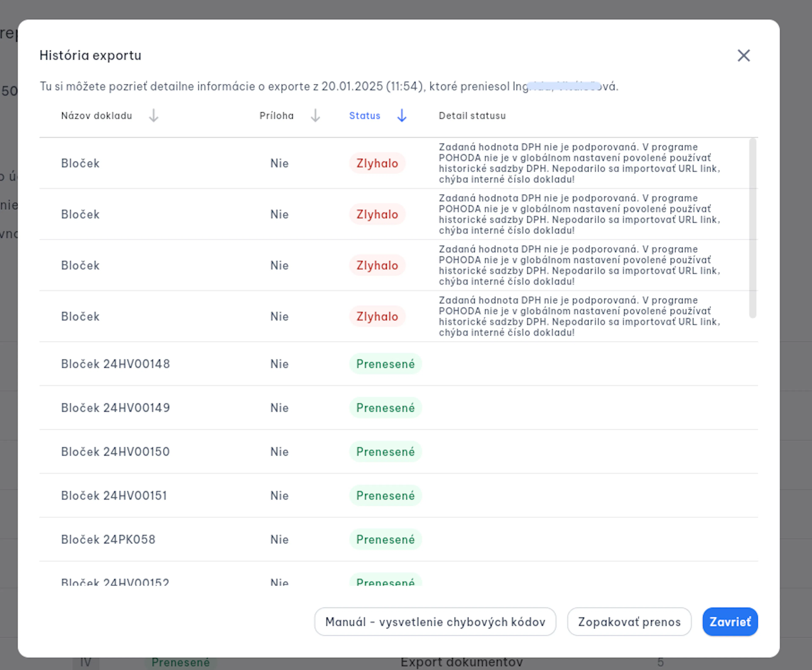Screen dimensions: 812x670
Task: Click the Prenesené badge for Bloček 24HV00148
Action: click(x=385, y=364)
